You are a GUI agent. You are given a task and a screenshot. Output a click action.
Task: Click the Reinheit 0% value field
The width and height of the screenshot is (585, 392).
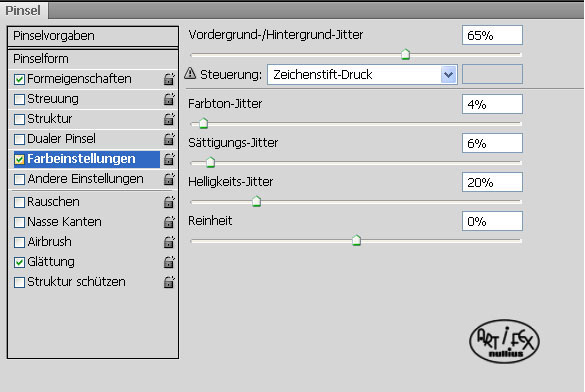[492, 221]
